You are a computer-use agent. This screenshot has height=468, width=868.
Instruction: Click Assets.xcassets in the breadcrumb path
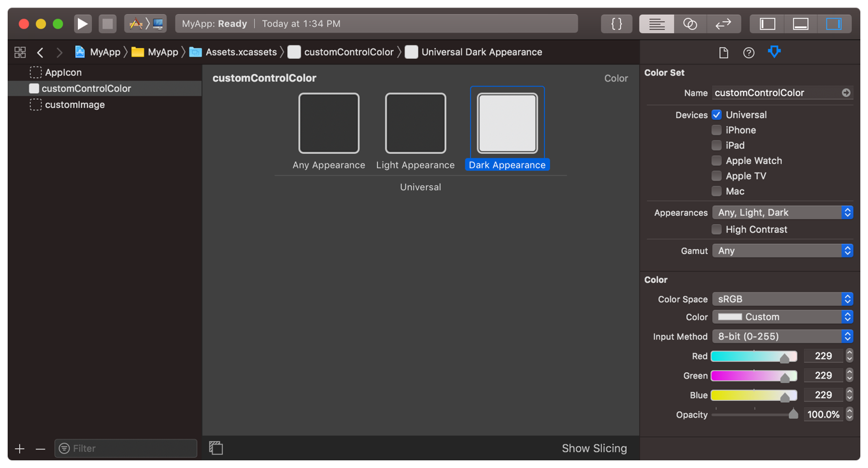tap(241, 52)
